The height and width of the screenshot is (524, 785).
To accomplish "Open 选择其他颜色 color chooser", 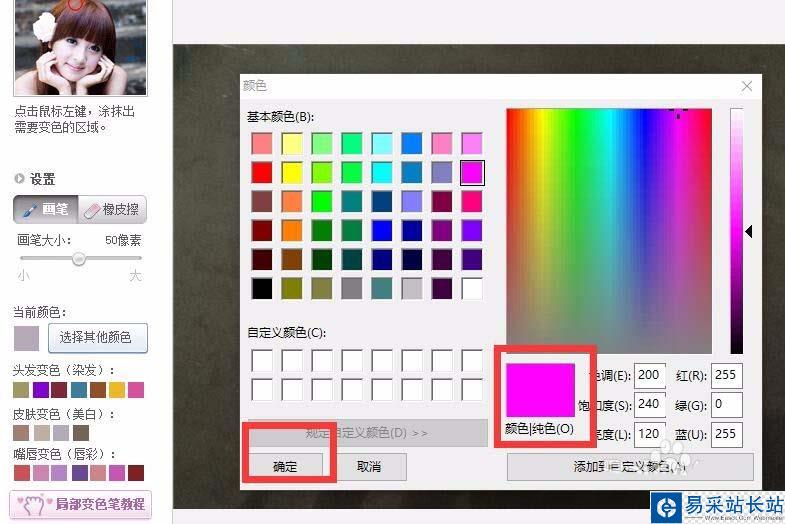I will [x=98, y=337].
